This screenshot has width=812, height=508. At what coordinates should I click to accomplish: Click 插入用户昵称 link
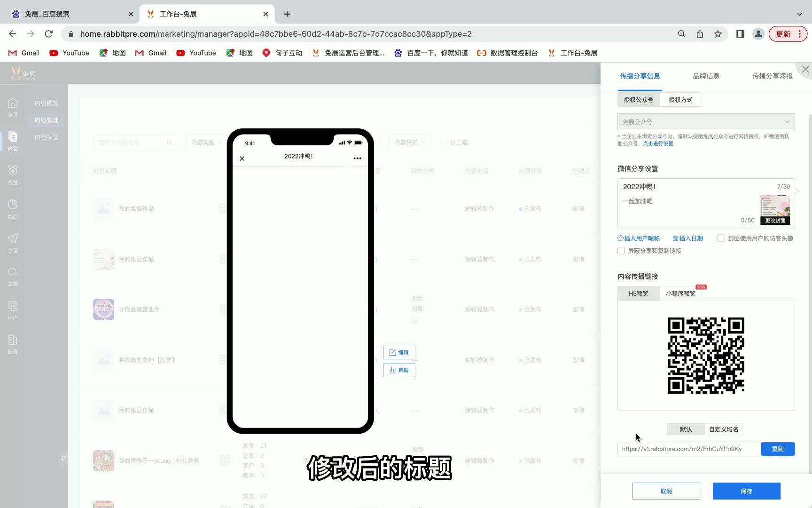pyautogui.click(x=639, y=238)
